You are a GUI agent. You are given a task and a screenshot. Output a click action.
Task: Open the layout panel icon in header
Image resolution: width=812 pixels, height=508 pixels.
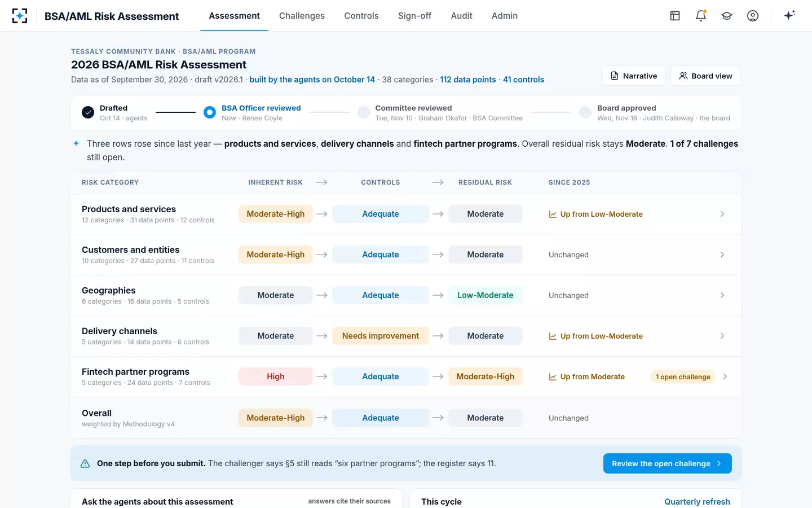pos(675,16)
